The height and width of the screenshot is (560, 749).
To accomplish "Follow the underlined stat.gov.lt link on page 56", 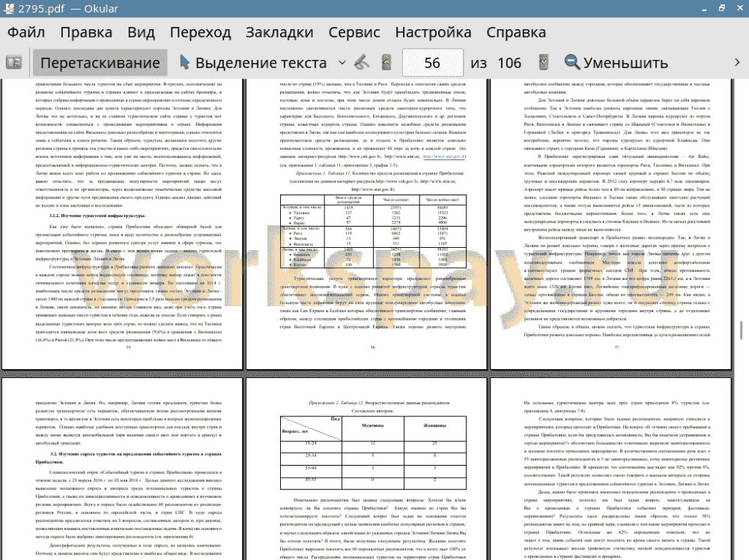I will pyautogui.click(x=444, y=156).
